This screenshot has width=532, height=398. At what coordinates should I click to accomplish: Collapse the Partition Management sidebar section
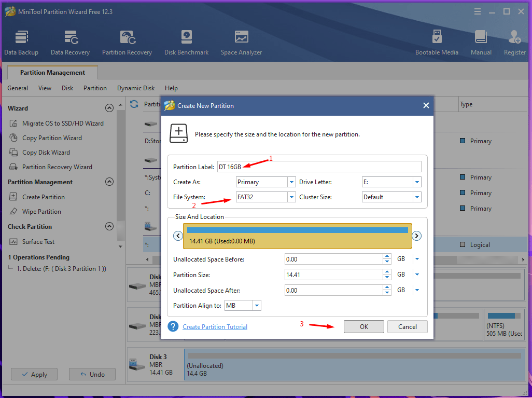pyautogui.click(x=109, y=182)
